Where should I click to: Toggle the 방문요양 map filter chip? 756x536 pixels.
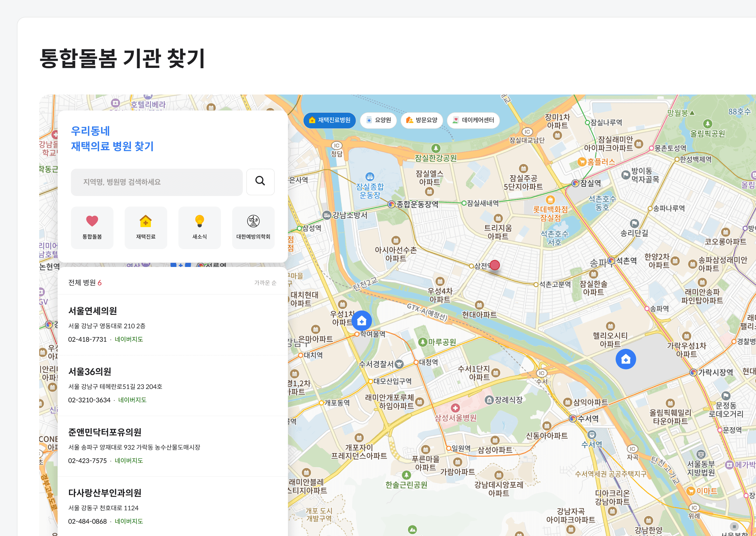(421, 120)
